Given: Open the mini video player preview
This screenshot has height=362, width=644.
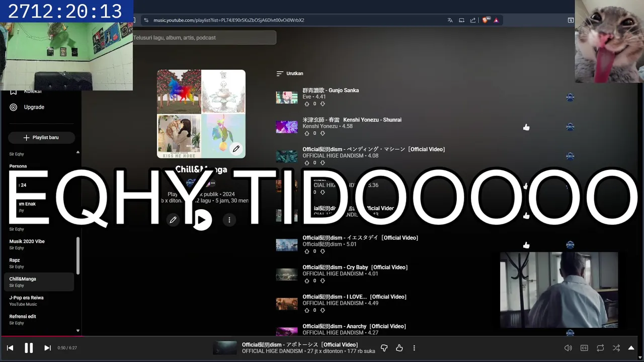Looking at the screenshot, I should (558, 290).
